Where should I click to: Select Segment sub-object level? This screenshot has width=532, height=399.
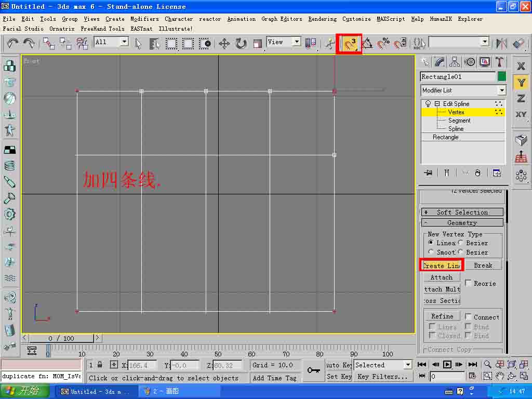[x=459, y=121]
